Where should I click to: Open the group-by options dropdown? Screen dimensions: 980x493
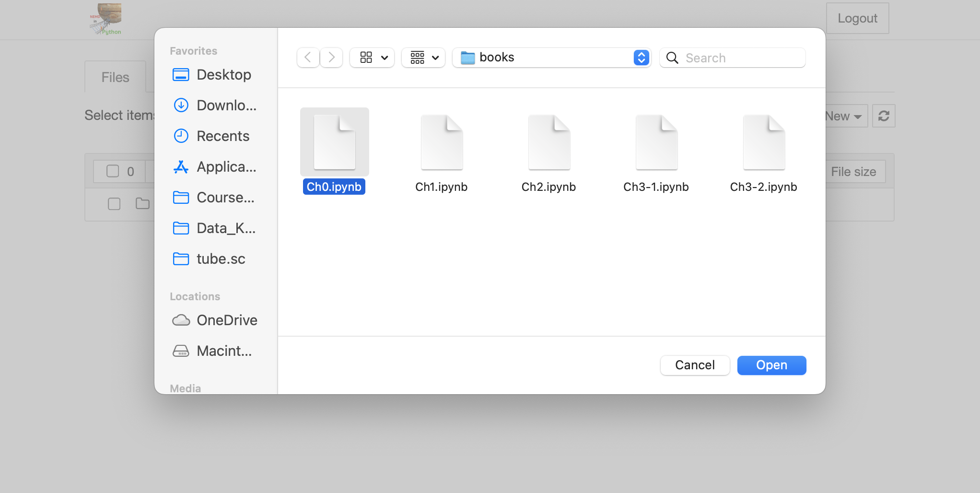[423, 58]
